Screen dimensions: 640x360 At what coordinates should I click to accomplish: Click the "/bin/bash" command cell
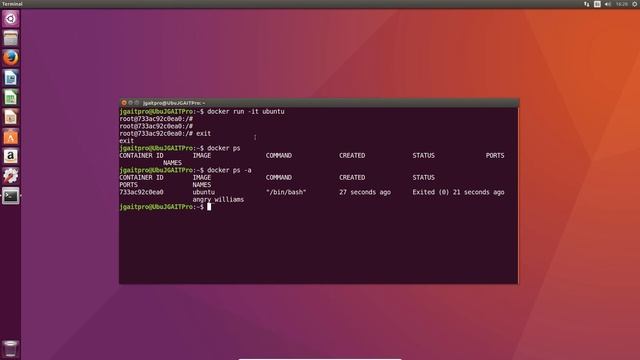point(286,192)
